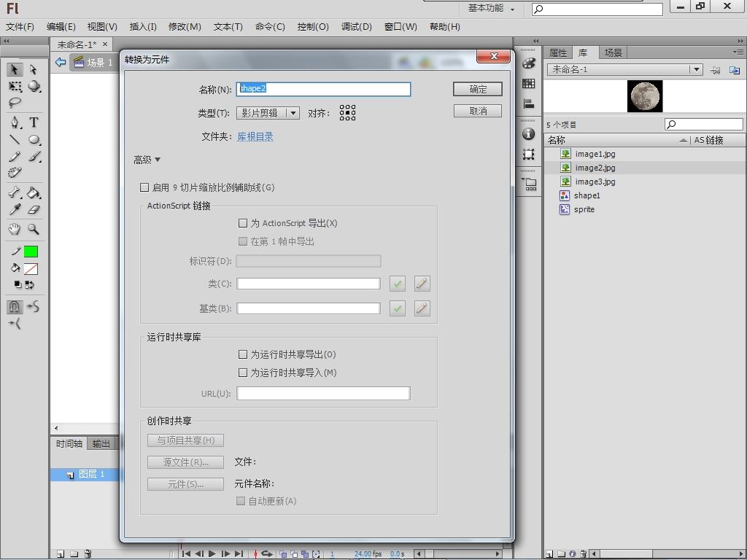Open the Color panel palette icon

tap(529, 63)
